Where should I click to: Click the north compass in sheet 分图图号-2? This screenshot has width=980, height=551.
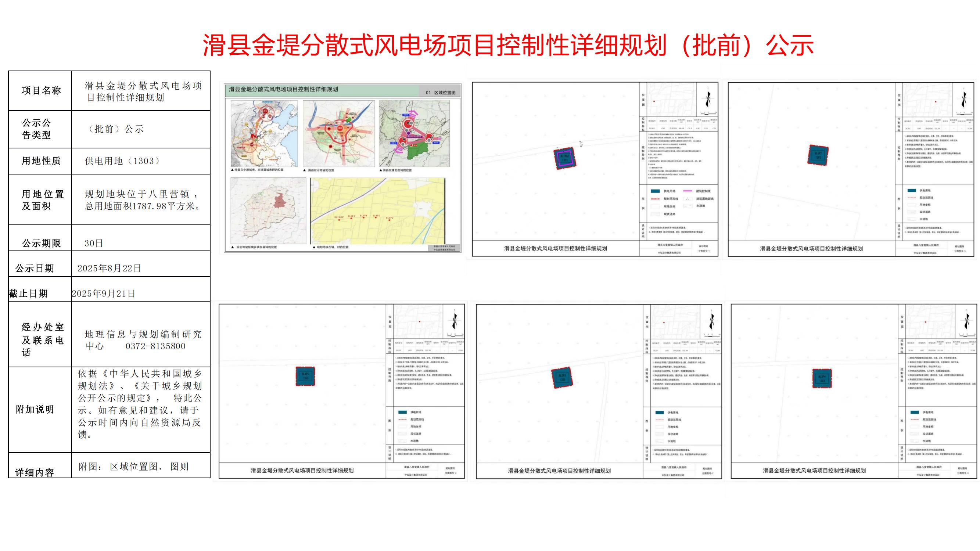point(711,321)
